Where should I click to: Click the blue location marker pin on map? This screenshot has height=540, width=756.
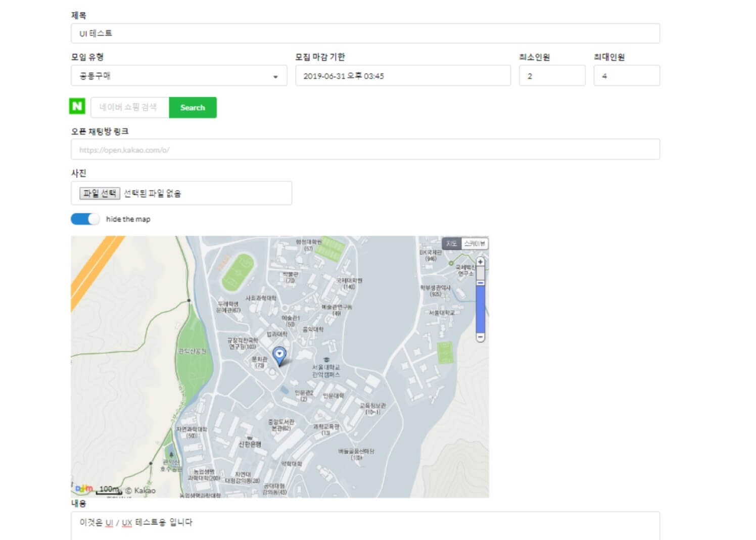279,355
